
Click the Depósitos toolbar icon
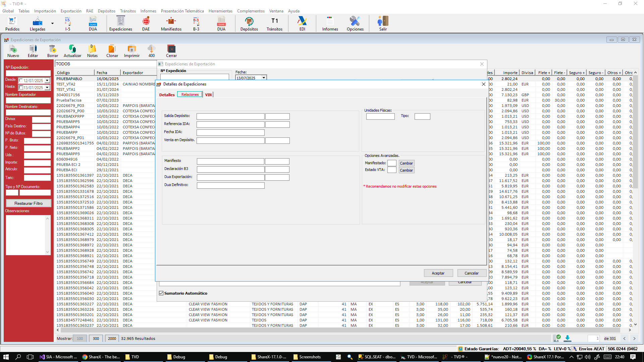249,21
